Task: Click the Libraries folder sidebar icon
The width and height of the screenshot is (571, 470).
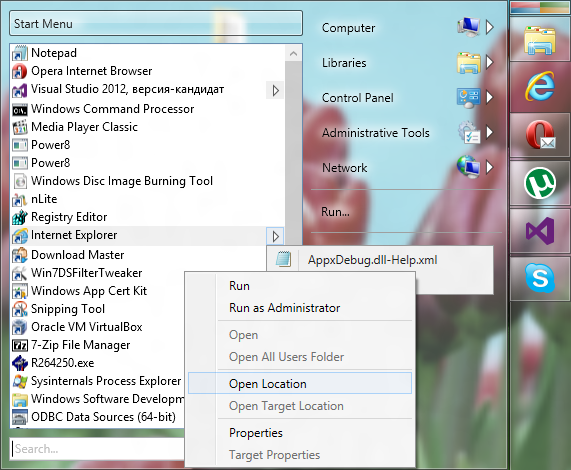Action: pyautogui.click(x=540, y=40)
